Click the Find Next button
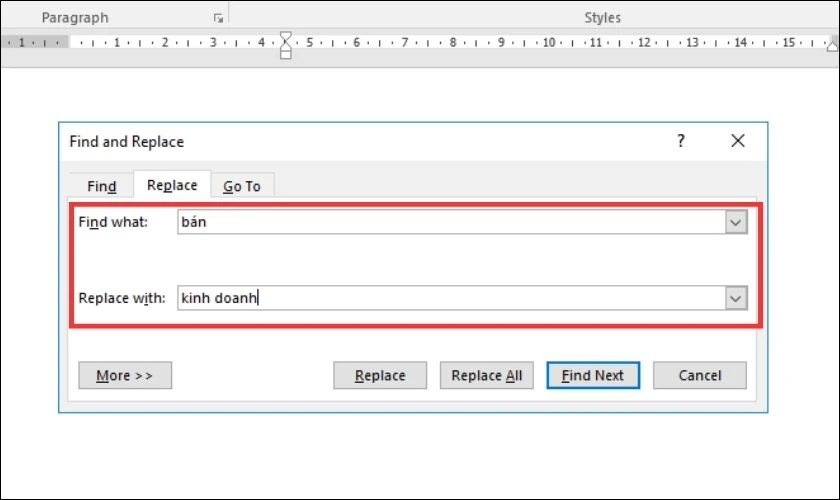Viewport: 840px width, 500px height. pos(593,375)
